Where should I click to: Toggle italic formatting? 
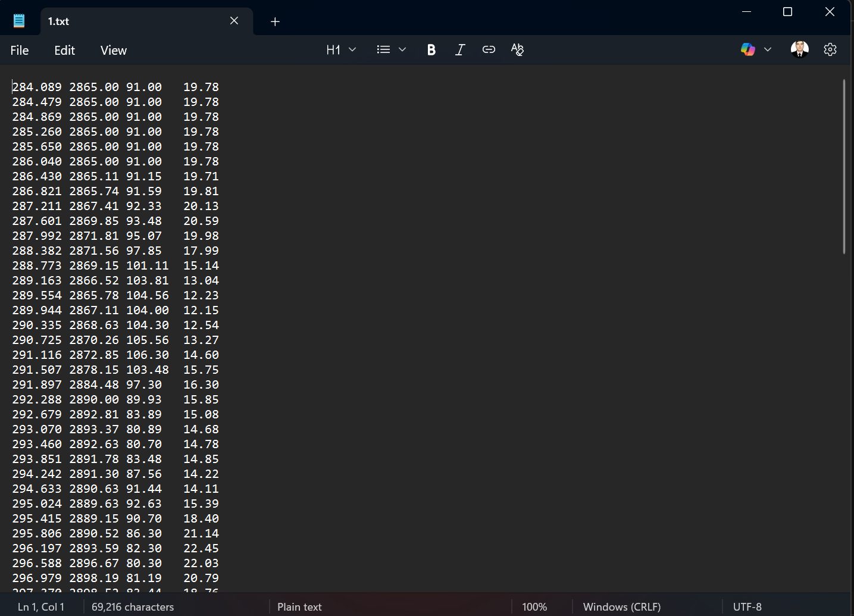[460, 50]
